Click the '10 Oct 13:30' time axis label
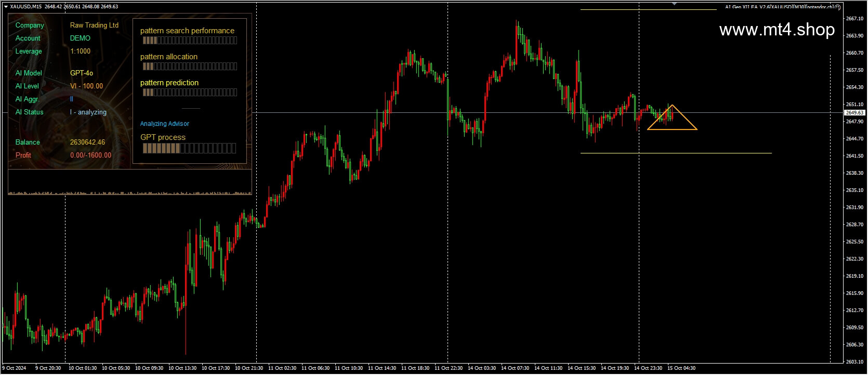Viewport: 868px width, 375px height. pos(182,368)
